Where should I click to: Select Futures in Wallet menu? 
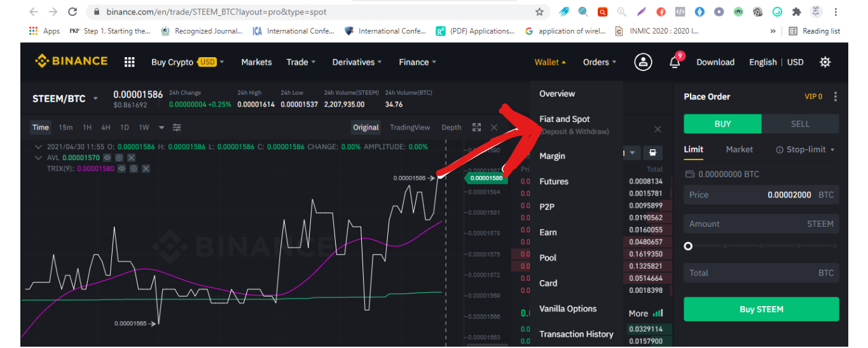pyautogui.click(x=554, y=181)
